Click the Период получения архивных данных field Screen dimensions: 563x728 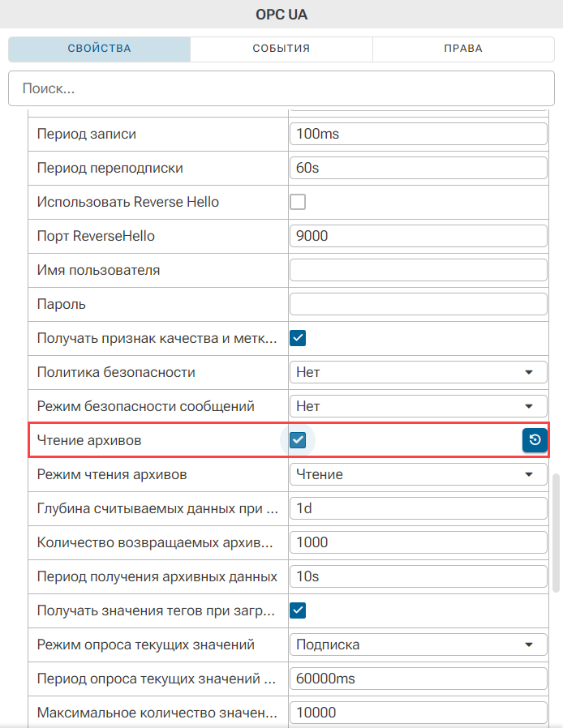point(418,576)
